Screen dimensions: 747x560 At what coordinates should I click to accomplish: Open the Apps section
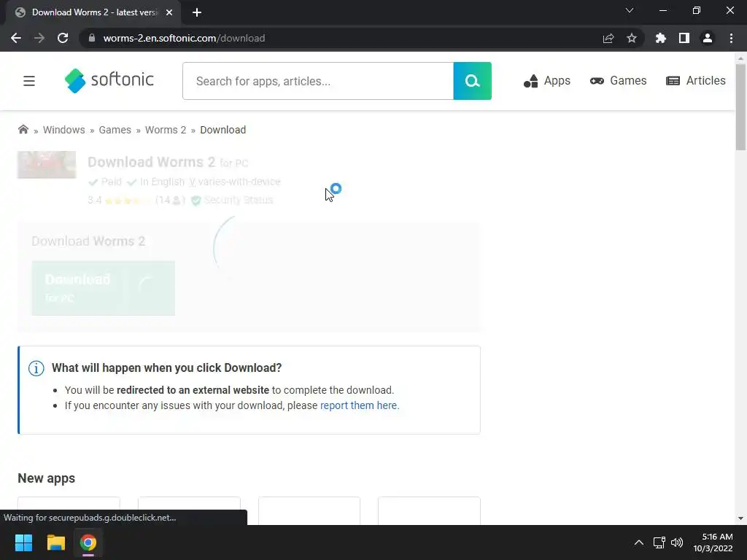point(547,81)
